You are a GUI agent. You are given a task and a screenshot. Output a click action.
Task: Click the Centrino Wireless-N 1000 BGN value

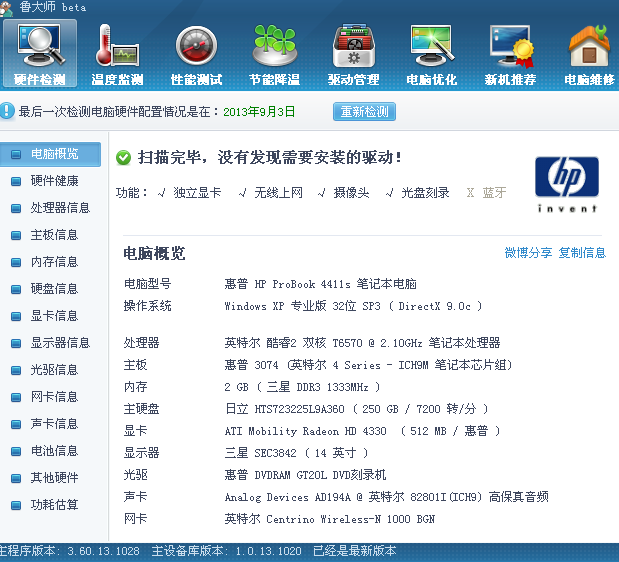[330, 519]
